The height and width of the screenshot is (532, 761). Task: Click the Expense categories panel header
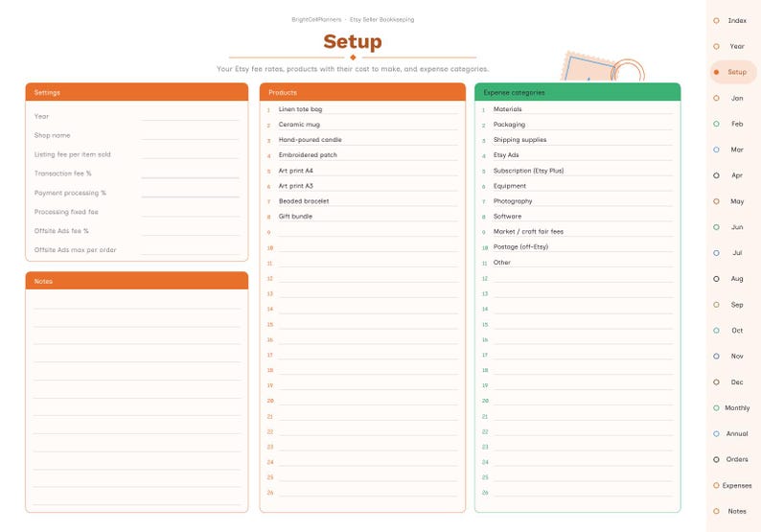point(577,92)
